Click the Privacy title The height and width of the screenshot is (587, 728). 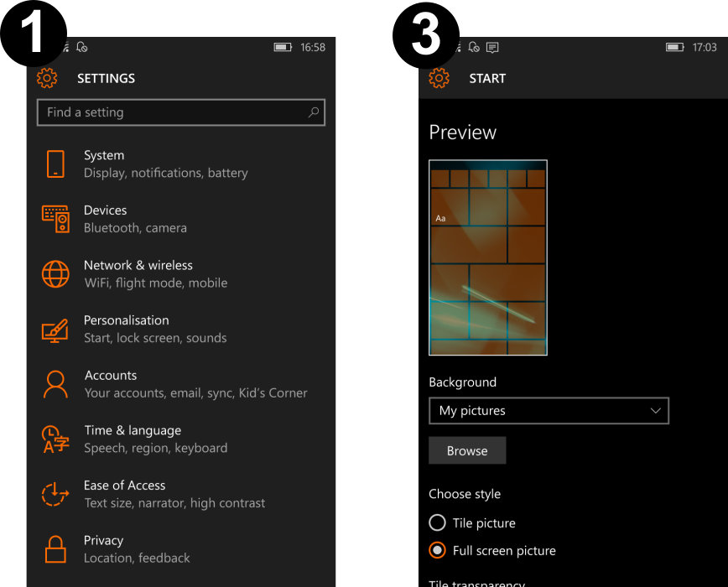point(103,541)
